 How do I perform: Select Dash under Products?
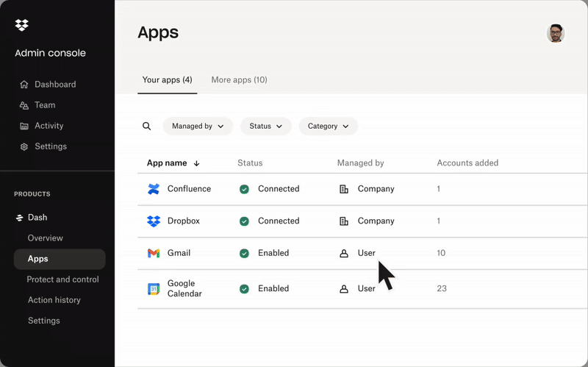coord(37,217)
